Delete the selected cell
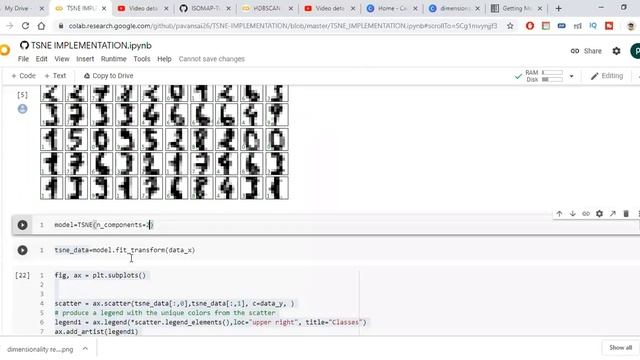 [626, 213]
